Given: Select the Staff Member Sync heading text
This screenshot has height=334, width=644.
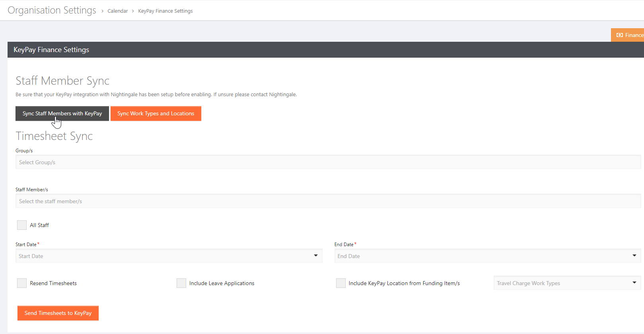Looking at the screenshot, I should point(62,81).
